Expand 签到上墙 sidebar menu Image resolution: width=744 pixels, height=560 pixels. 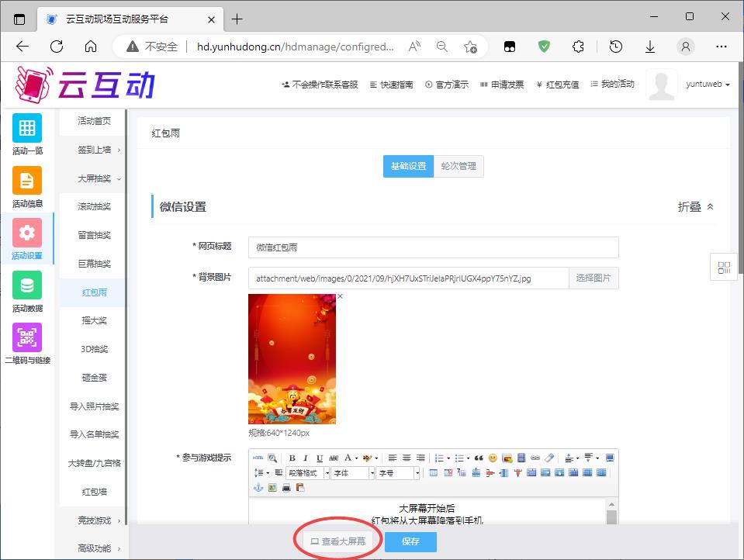point(93,150)
